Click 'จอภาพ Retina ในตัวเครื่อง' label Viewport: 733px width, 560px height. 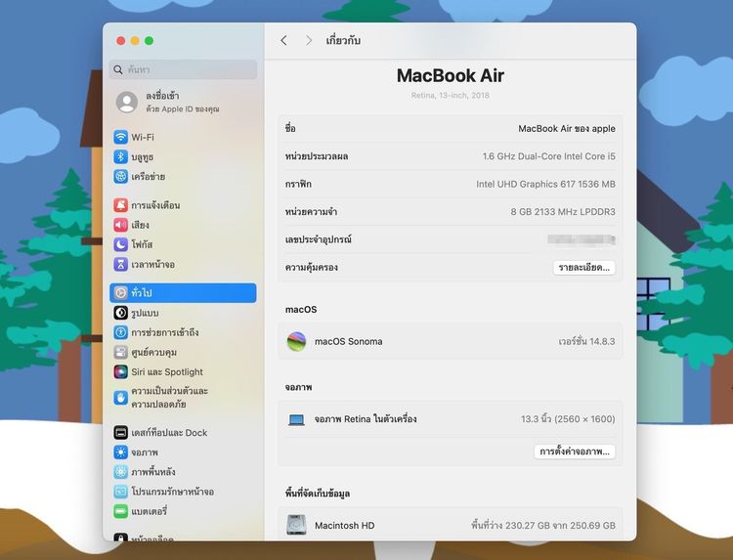[366, 419]
